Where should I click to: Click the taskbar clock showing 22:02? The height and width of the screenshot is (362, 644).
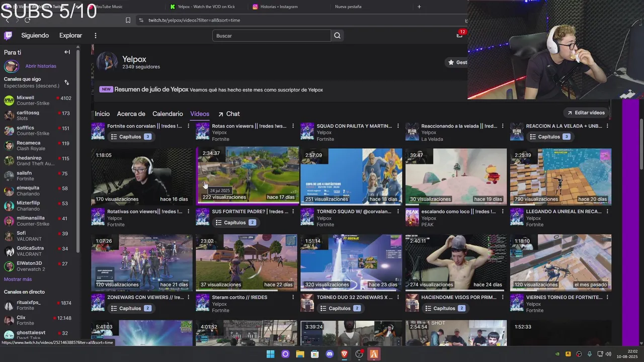pos(627,354)
